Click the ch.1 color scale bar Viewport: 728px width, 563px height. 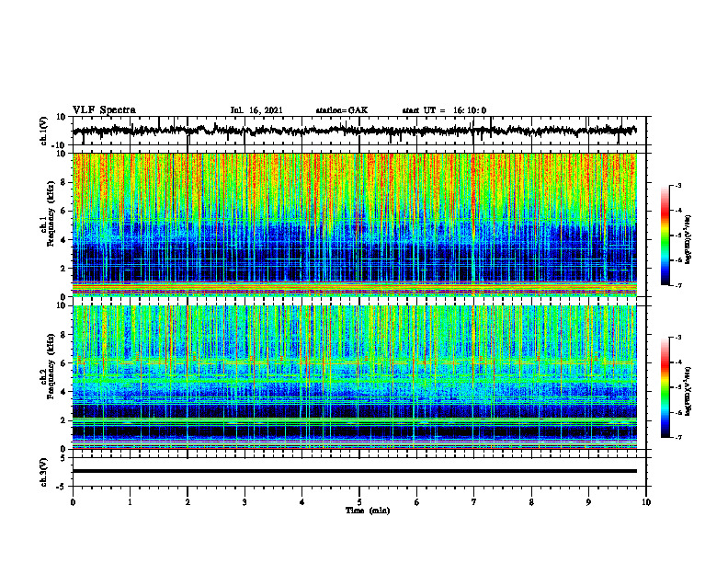click(665, 236)
